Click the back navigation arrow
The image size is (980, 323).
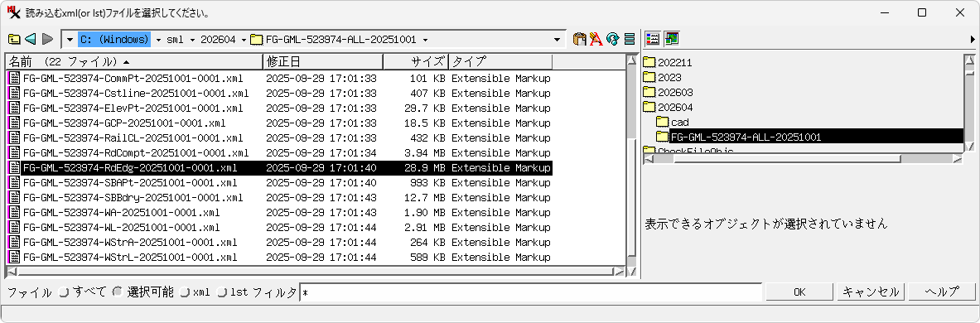coord(31,40)
